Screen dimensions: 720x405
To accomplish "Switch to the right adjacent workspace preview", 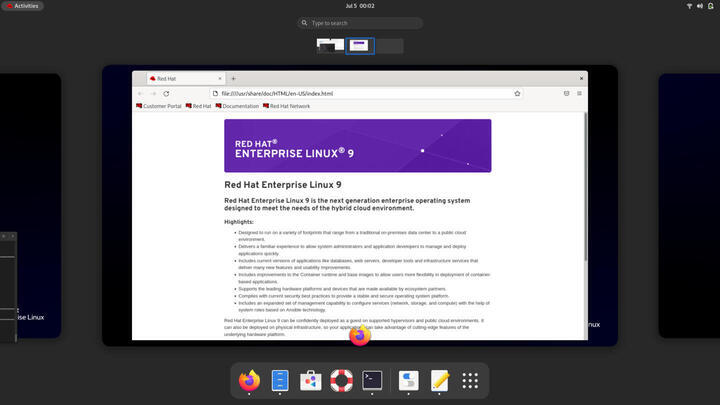I will (689, 206).
